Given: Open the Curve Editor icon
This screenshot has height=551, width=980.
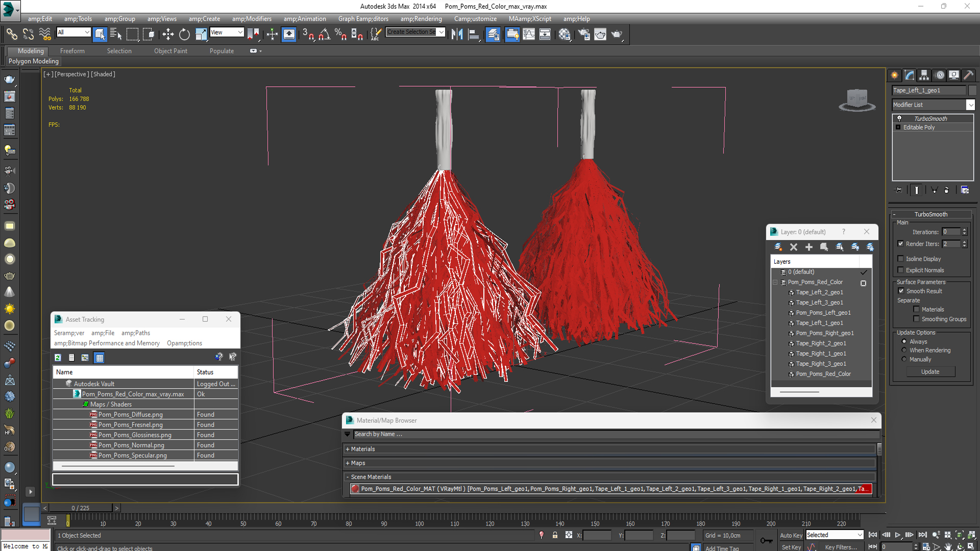Looking at the screenshot, I should point(529,34).
